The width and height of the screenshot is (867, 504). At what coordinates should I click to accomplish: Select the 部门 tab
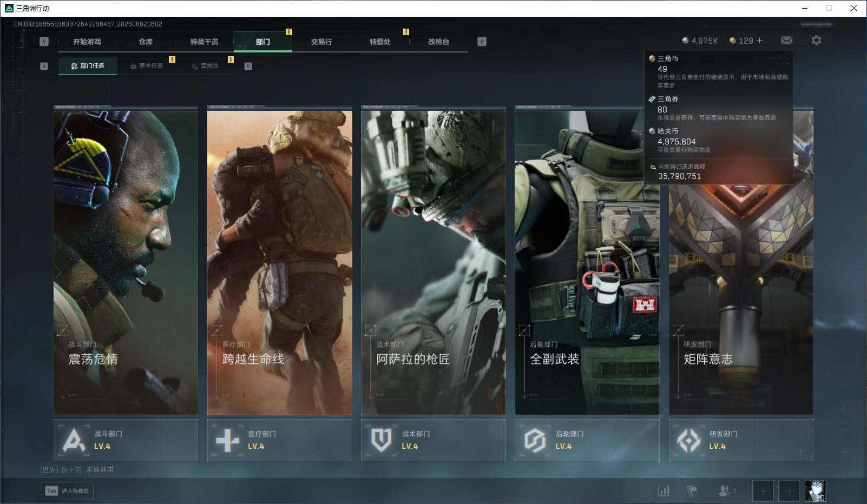(x=263, y=42)
